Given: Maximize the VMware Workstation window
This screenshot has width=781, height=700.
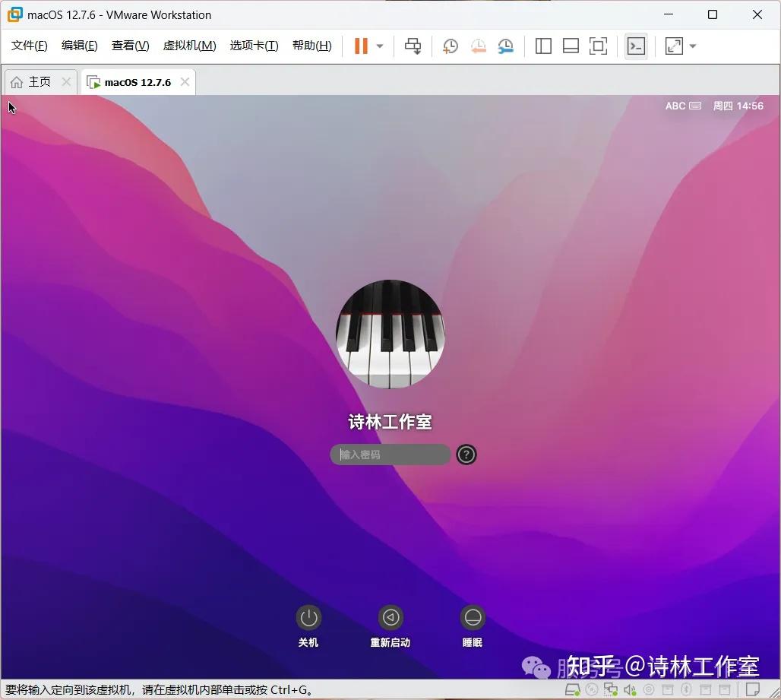Looking at the screenshot, I should [713, 14].
